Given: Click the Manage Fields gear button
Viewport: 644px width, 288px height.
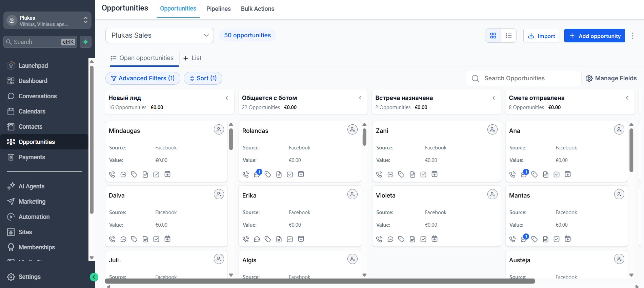Looking at the screenshot, I should (611, 78).
